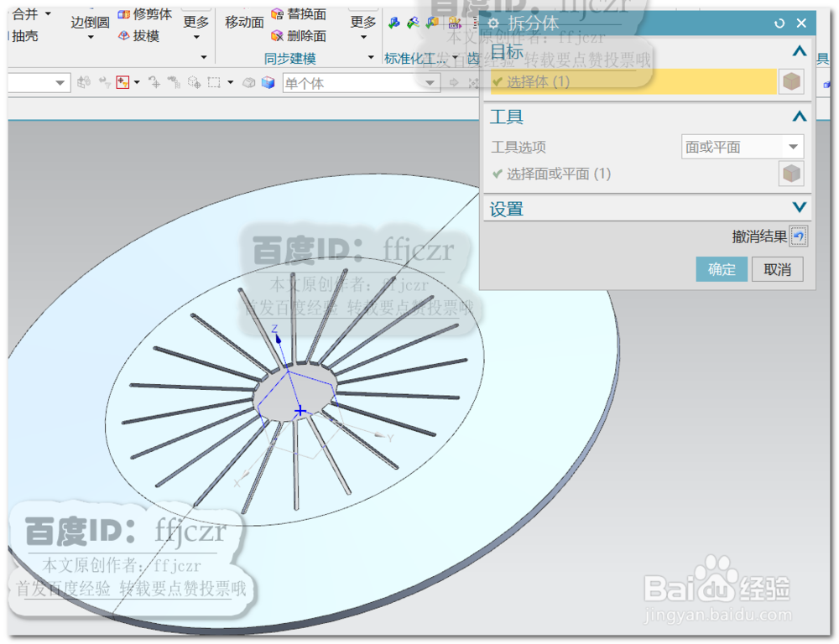The height and width of the screenshot is (644, 839).
Task: Click the cube icon beside 选择面或平面
Action: pos(791,174)
